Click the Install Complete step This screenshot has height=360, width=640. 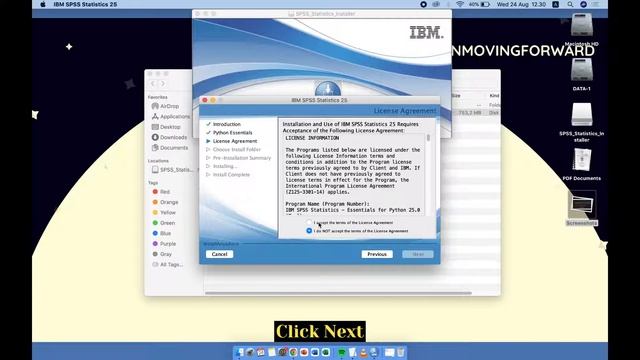pyautogui.click(x=231, y=174)
